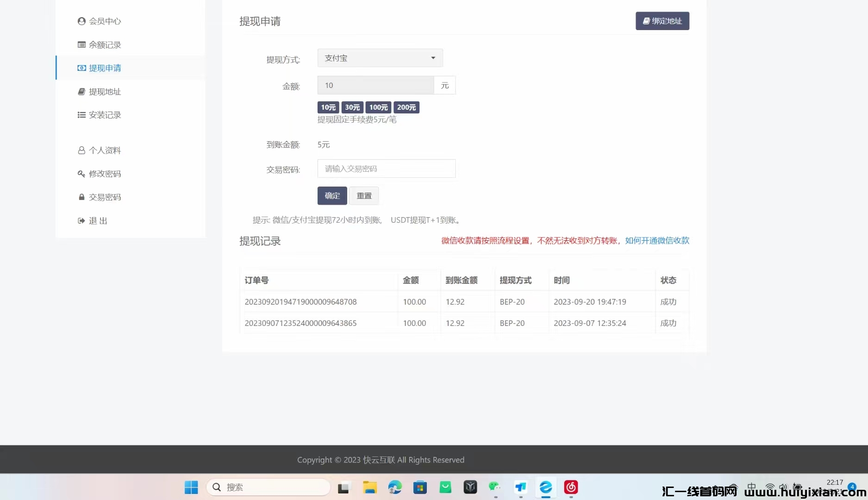Expand the 提现方式 dropdown showing 支付宝
This screenshot has width=868, height=500.
[x=380, y=58]
